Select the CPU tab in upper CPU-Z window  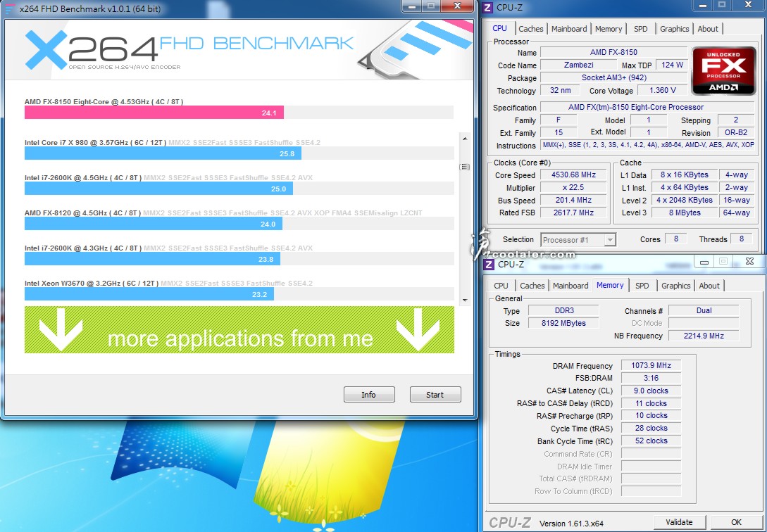point(500,28)
